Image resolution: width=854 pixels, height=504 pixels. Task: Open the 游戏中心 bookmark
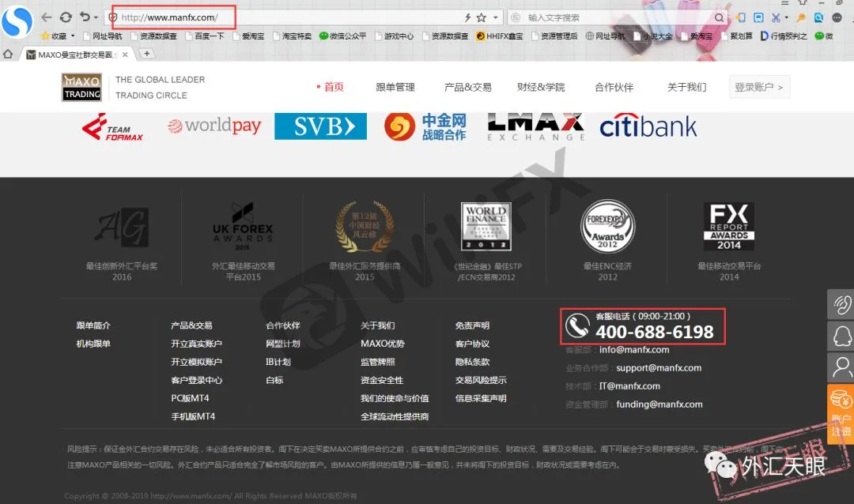point(394,36)
